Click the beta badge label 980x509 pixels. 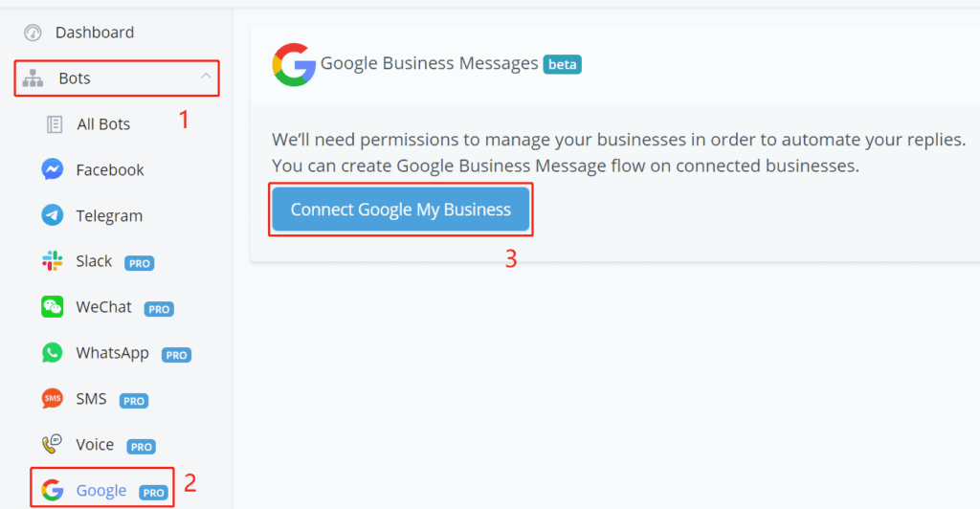[563, 65]
